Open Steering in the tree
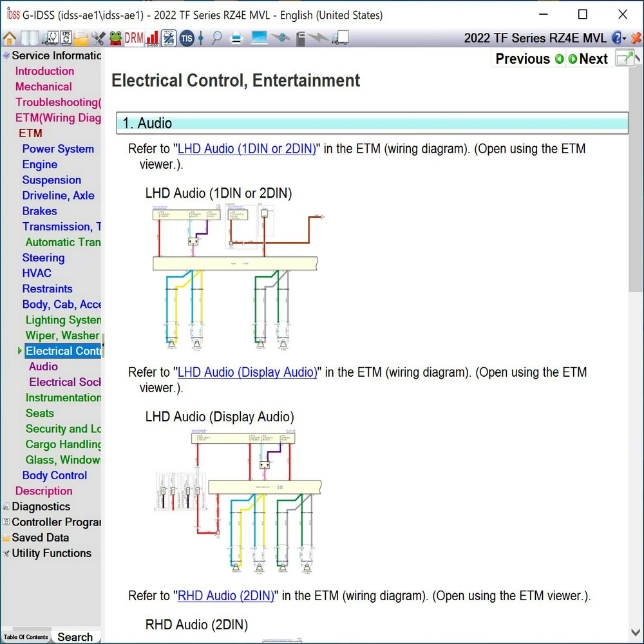 [x=44, y=258]
